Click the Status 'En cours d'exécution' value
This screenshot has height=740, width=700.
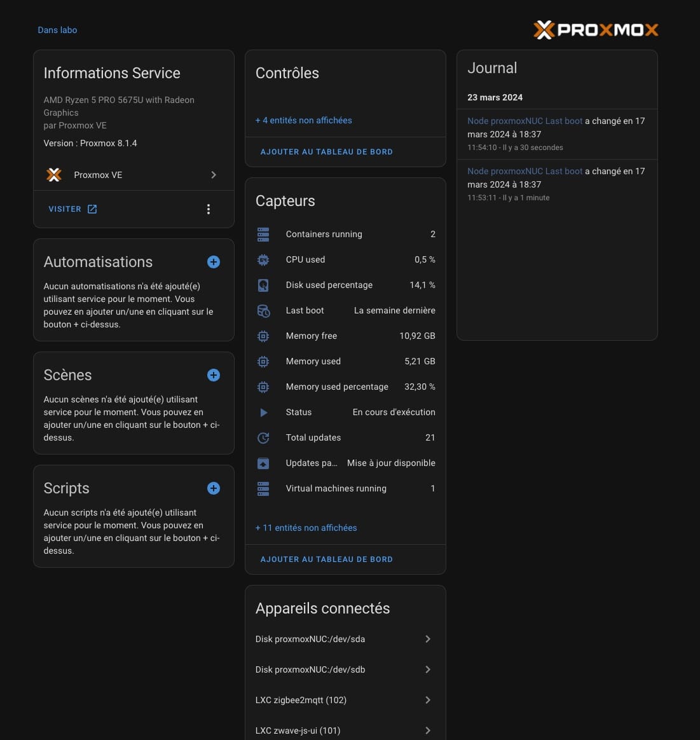[394, 413]
